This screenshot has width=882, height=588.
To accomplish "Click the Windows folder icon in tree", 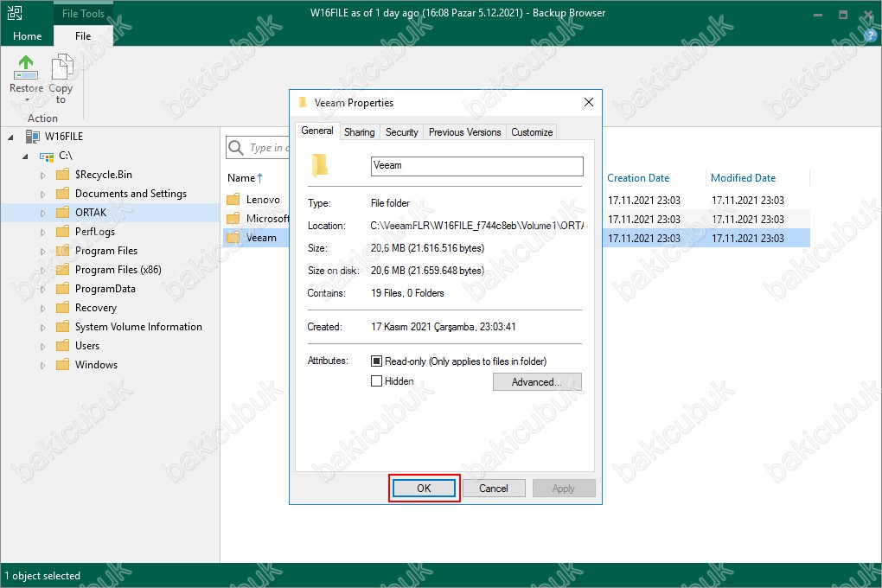I will click(x=63, y=365).
